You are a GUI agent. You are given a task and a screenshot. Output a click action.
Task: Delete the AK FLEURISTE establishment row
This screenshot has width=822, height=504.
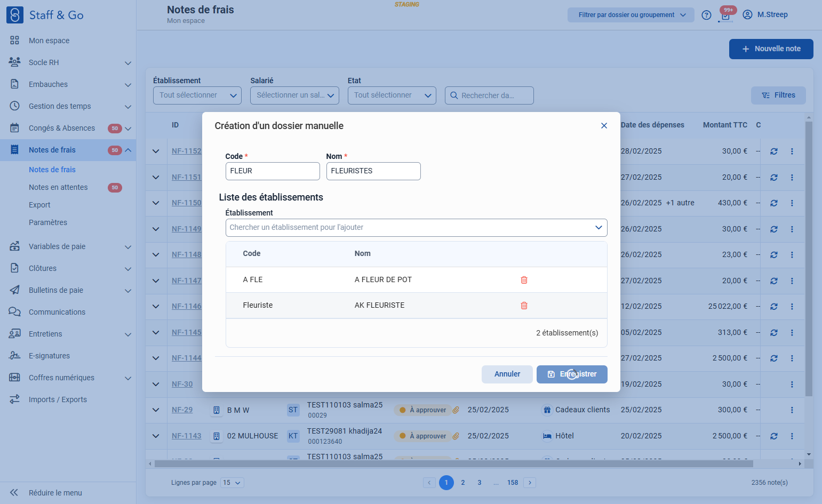(524, 306)
